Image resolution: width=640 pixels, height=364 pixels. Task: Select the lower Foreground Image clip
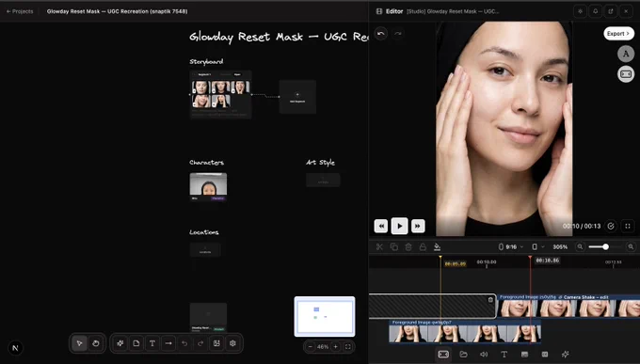tap(465, 331)
